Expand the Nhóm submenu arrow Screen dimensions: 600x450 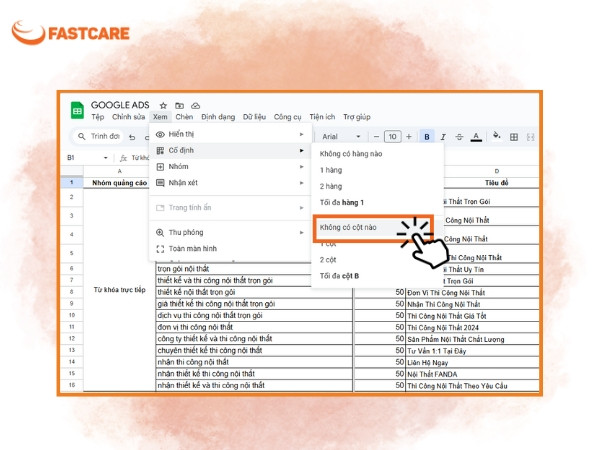click(x=302, y=167)
